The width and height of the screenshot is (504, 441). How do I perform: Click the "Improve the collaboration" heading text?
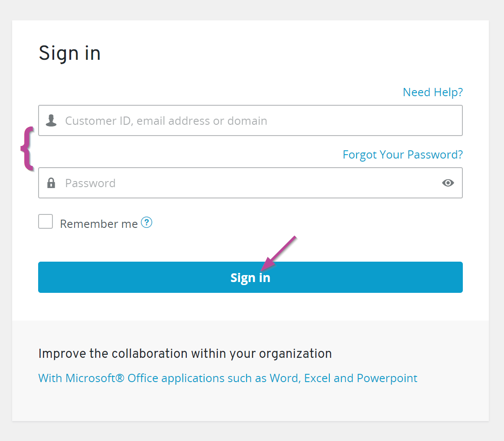tap(185, 353)
